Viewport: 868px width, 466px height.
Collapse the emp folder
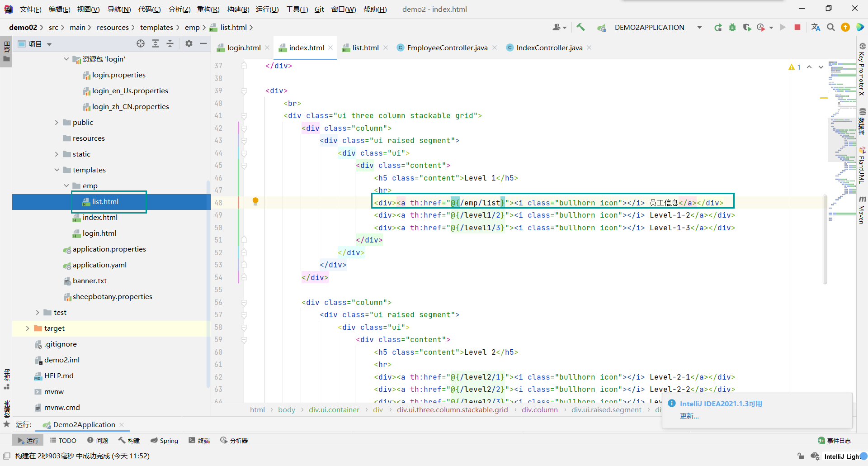[66, 185]
